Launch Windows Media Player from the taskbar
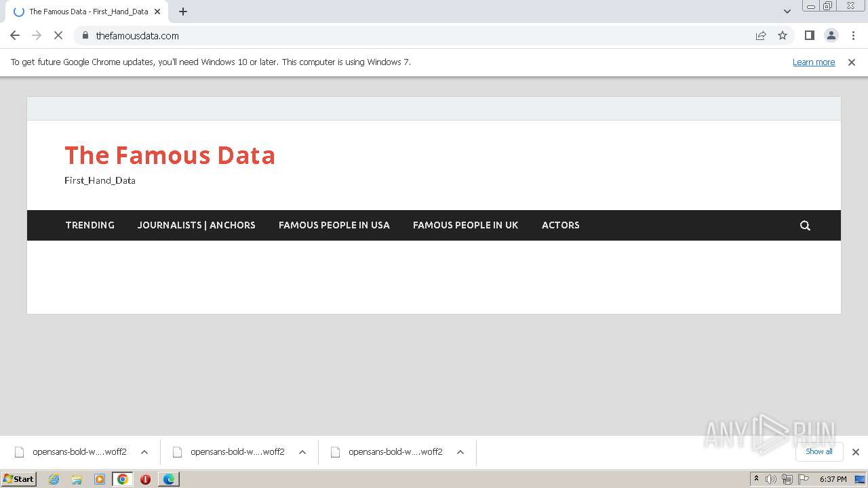Viewport: 868px width, 488px height. [x=100, y=479]
